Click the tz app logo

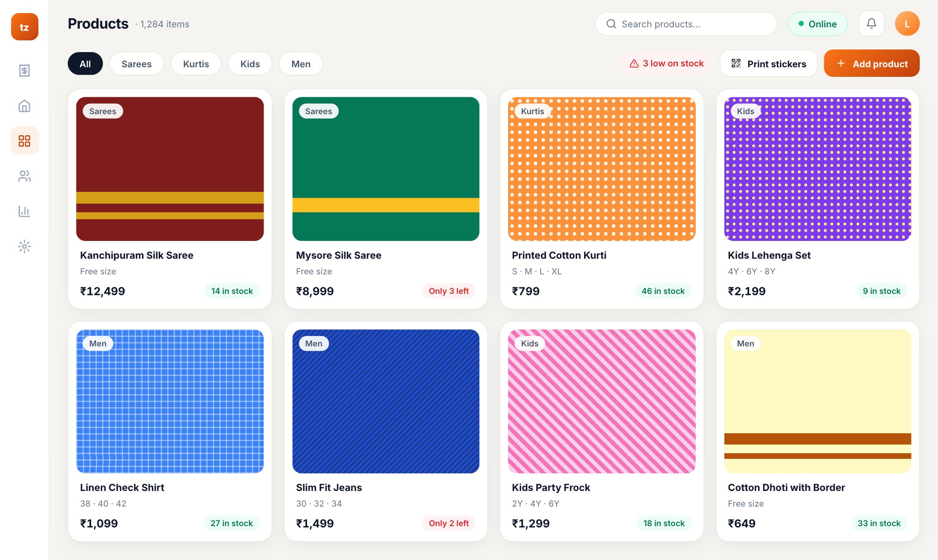[24, 27]
